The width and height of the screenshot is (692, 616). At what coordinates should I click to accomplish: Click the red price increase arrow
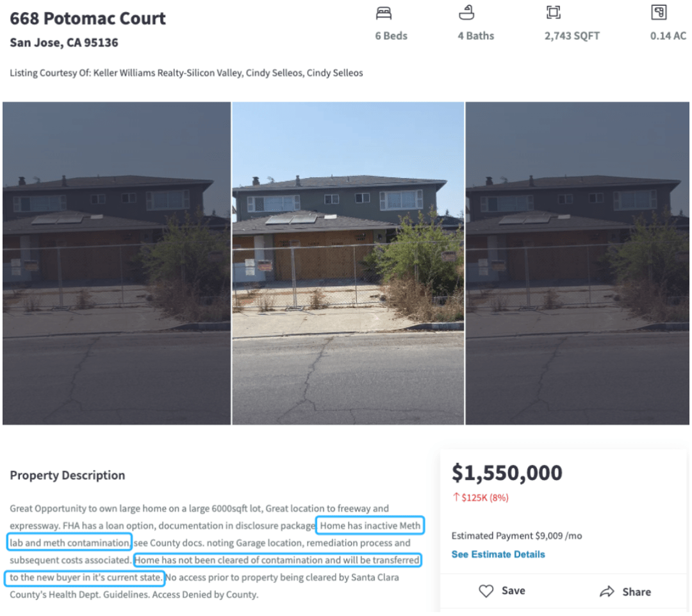(x=456, y=498)
